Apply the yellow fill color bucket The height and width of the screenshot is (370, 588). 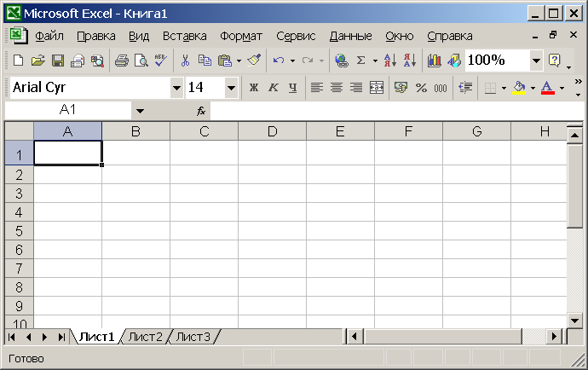click(519, 88)
